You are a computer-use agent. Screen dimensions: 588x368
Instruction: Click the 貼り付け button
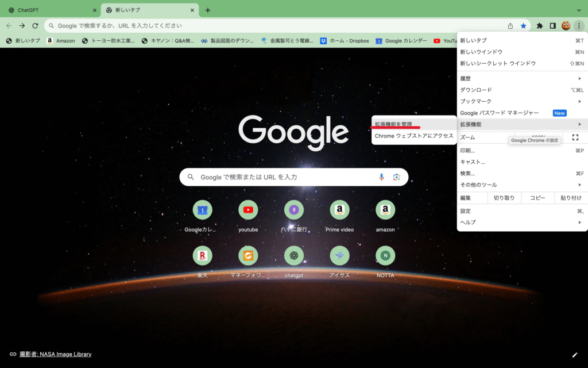tap(571, 198)
